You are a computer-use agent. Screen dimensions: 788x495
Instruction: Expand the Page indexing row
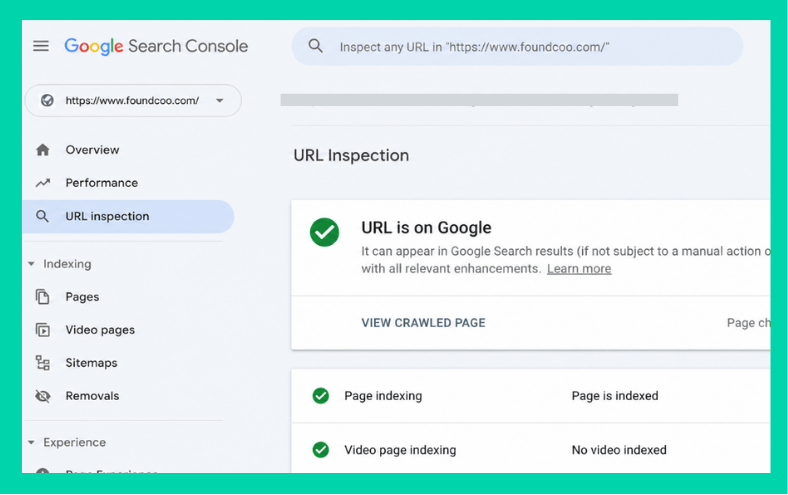(x=531, y=396)
